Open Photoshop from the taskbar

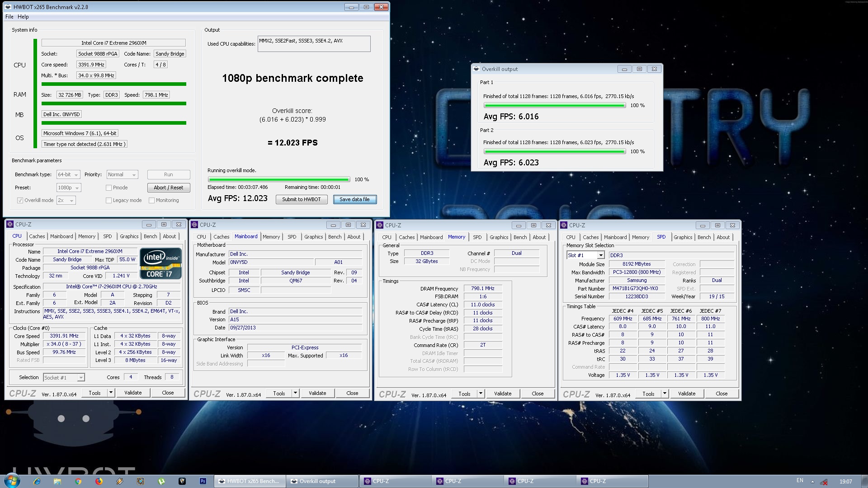(x=203, y=481)
